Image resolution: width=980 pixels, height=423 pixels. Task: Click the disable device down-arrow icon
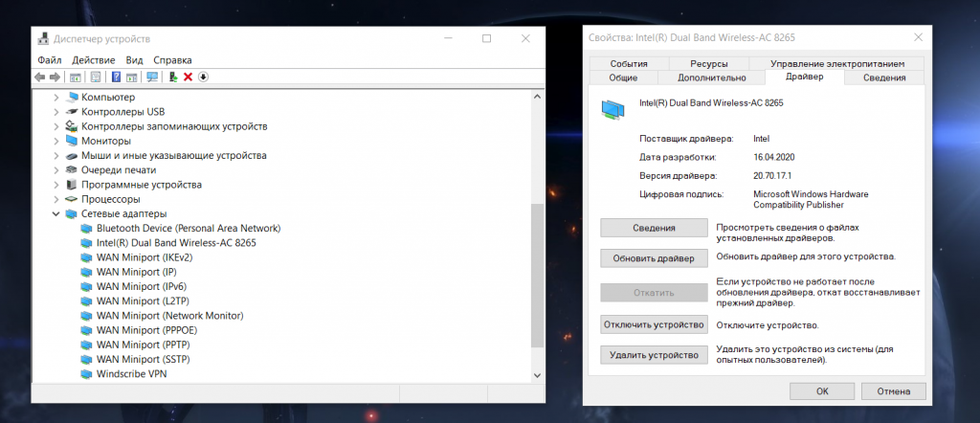point(203,77)
